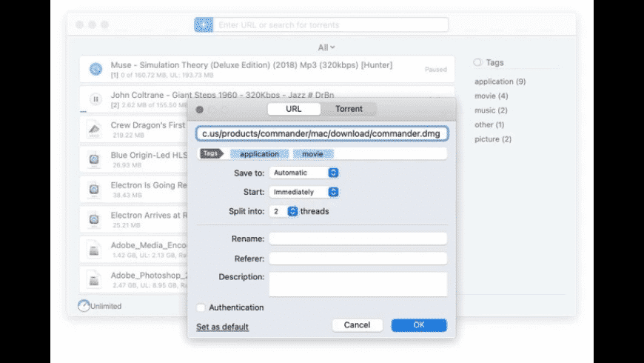Click the Paused status on Muse row
Viewport: 644px width, 363px height.
click(436, 70)
